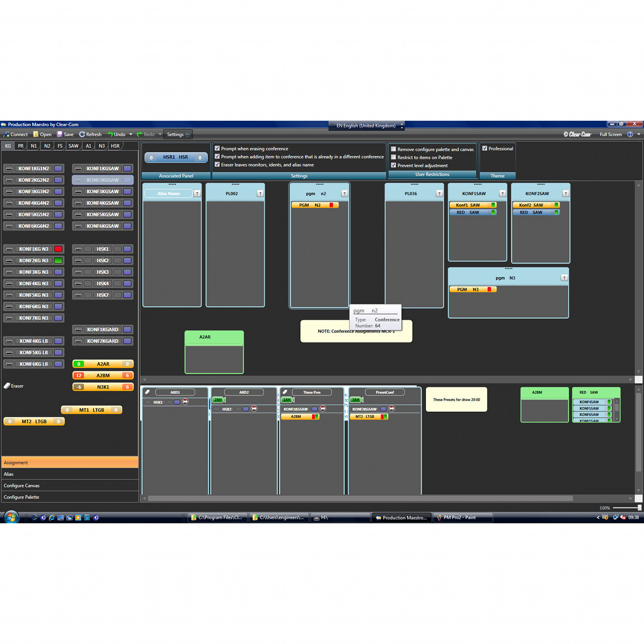Switch to the A1 palette tab
The height and width of the screenshot is (644, 644).
tap(88, 146)
